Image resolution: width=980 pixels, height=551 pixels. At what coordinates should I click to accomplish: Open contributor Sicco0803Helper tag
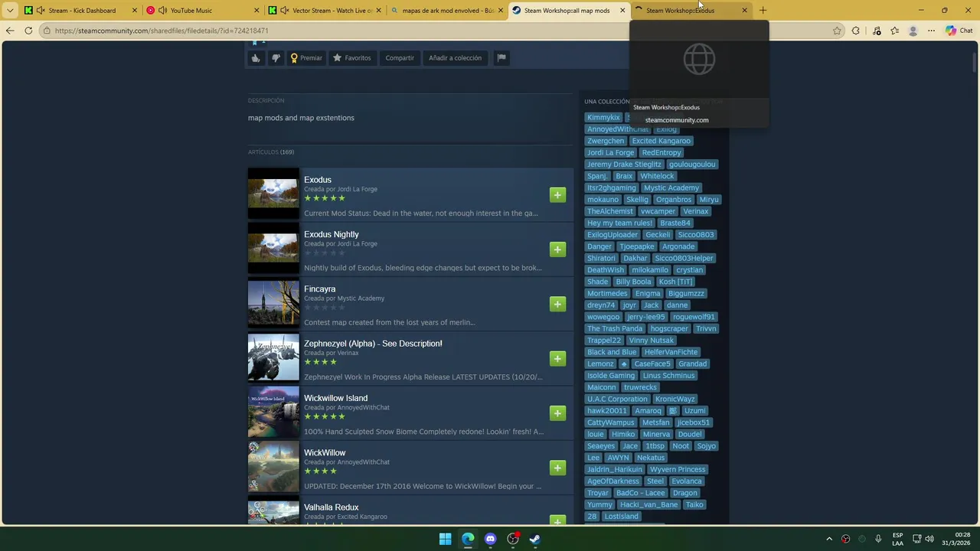click(x=684, y=259)
